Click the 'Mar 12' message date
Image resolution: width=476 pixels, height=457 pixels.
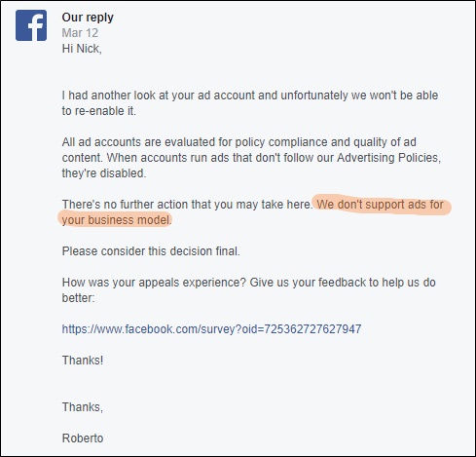(x=80, y=33)
